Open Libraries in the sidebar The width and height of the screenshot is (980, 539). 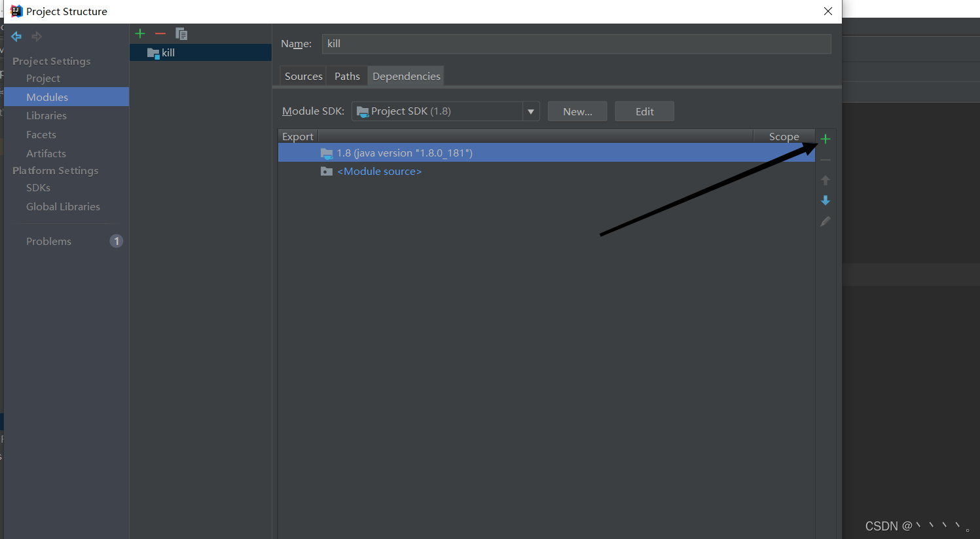tap(46, 115)
